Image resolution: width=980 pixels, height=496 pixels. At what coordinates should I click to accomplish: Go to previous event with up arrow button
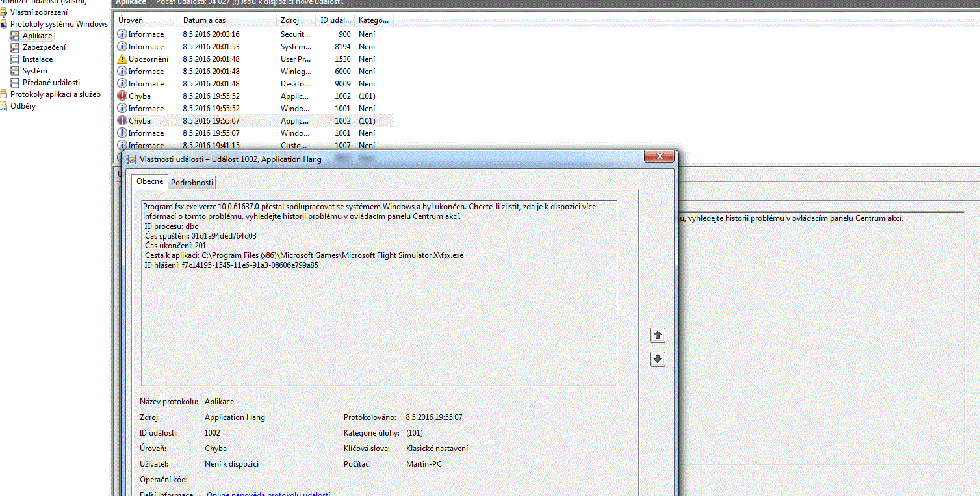point(658,335)
